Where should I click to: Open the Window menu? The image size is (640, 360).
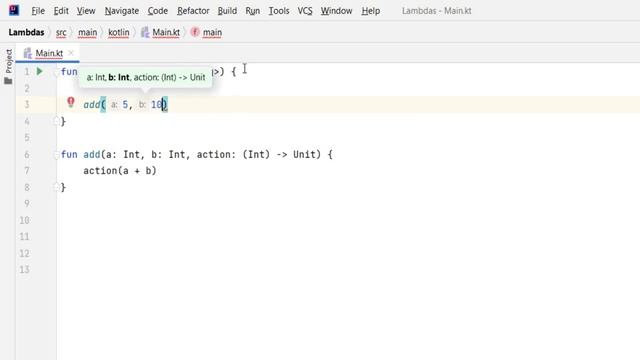(336, 11)
